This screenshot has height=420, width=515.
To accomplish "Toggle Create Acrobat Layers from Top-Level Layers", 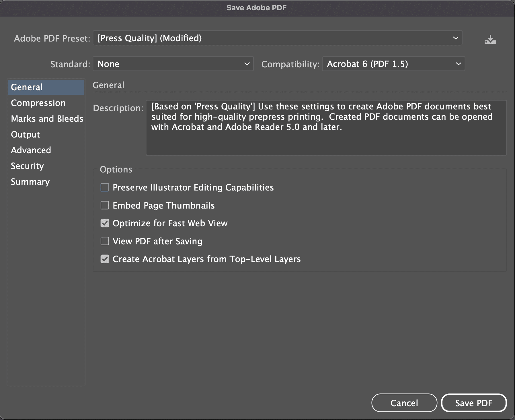I will (105, 259).
